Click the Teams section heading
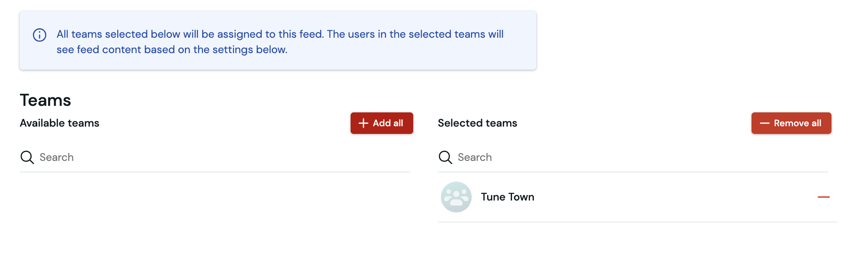The width and height of the screenshot is (868, 264). 45,100
